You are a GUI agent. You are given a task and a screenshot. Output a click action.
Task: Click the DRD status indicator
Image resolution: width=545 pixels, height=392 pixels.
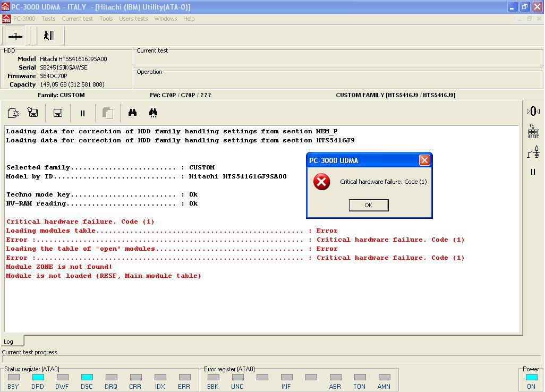click(x=38, y=377)
